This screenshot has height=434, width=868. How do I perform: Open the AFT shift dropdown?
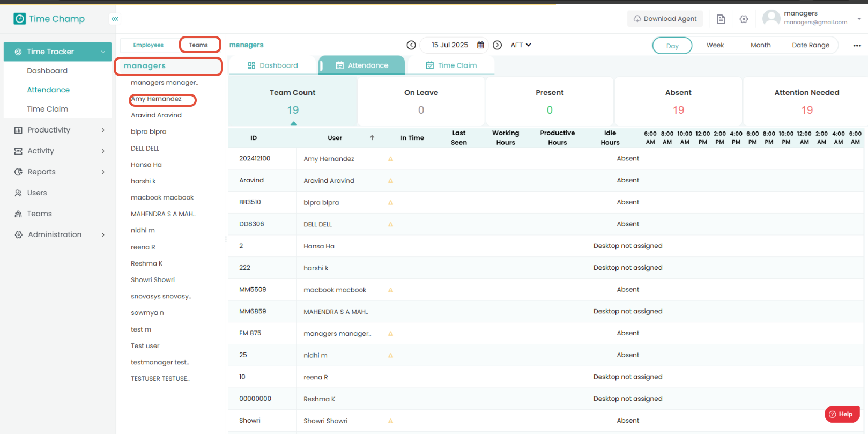pos(521,45)
